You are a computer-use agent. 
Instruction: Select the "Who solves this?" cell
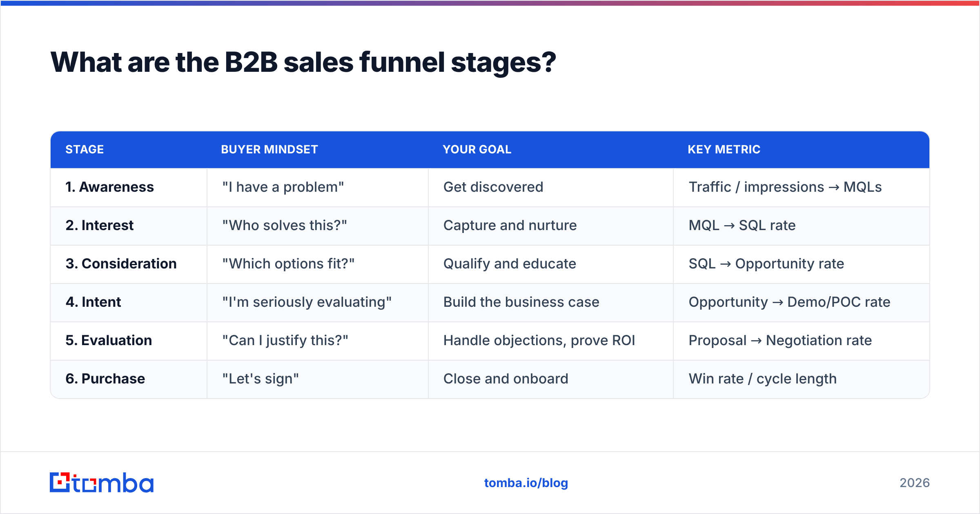(318, 226)
